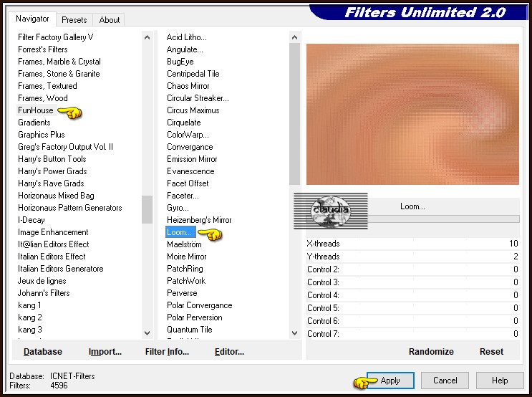Select PatchWork effect

pos(186,281)
